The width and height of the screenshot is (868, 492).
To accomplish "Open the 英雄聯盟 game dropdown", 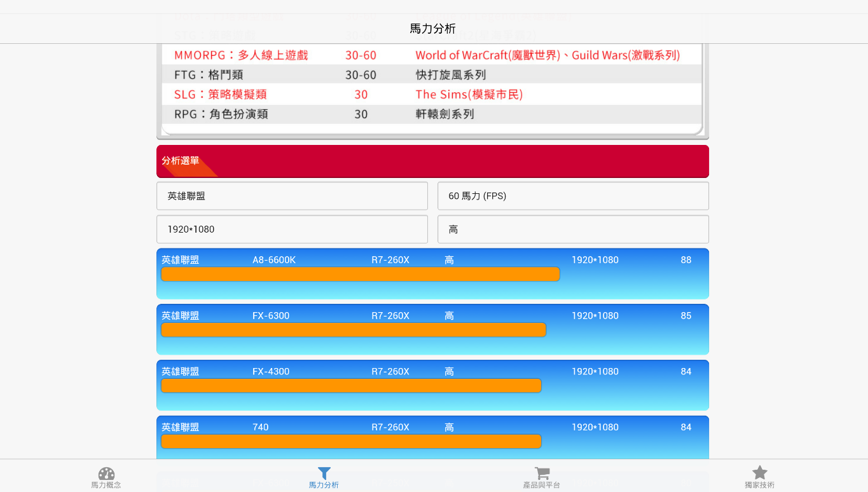I will [x=292, y=196].
